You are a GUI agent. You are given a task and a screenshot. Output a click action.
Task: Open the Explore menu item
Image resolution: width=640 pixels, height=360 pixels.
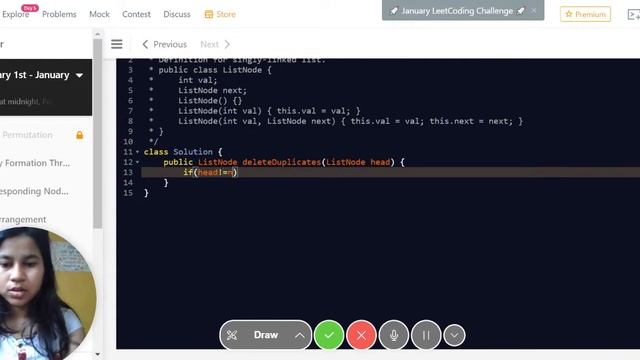(x=15, y=14)
